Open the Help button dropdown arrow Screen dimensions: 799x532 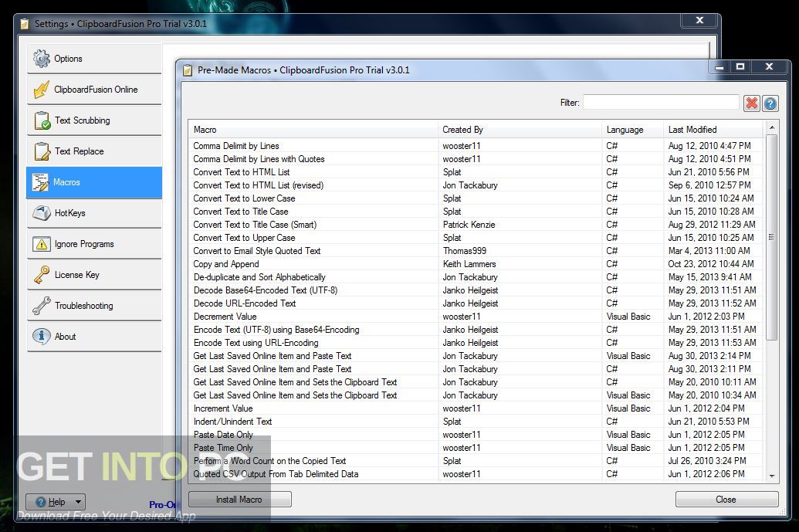(77, 501)
